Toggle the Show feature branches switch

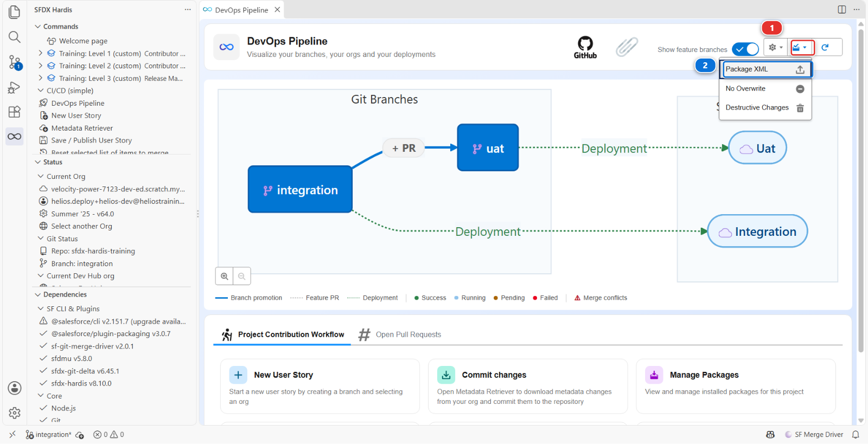click(745, 49)
